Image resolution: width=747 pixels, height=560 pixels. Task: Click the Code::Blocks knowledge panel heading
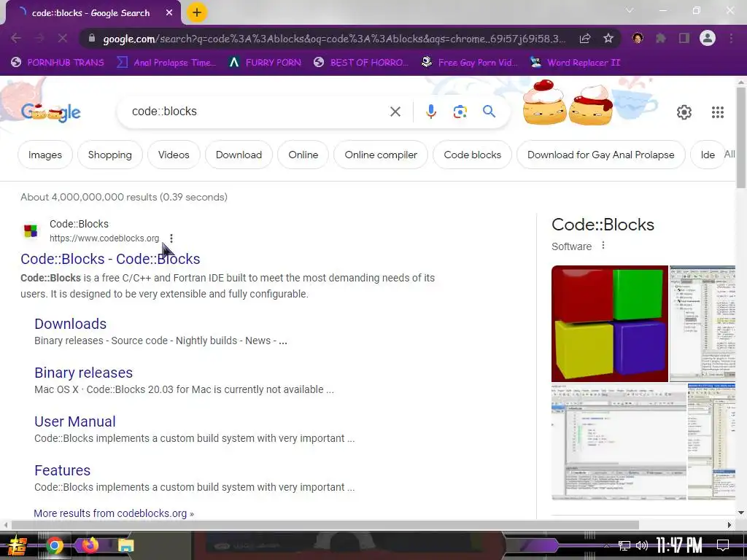[603, 225]
